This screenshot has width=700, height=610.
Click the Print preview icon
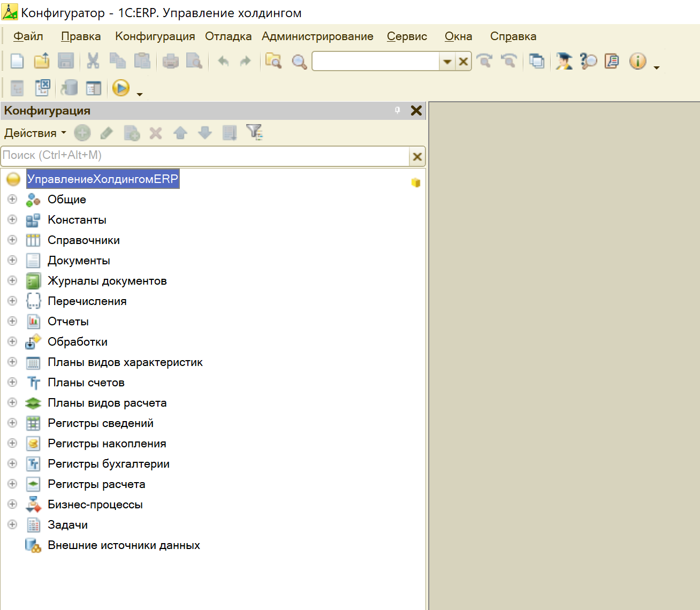pyautogui.click(x=194, y=61)
